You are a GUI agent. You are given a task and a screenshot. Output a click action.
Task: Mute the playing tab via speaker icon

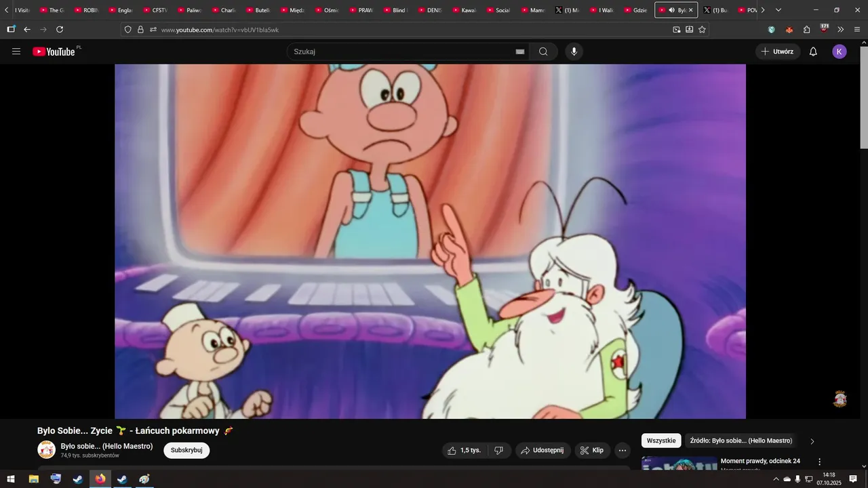671,10
